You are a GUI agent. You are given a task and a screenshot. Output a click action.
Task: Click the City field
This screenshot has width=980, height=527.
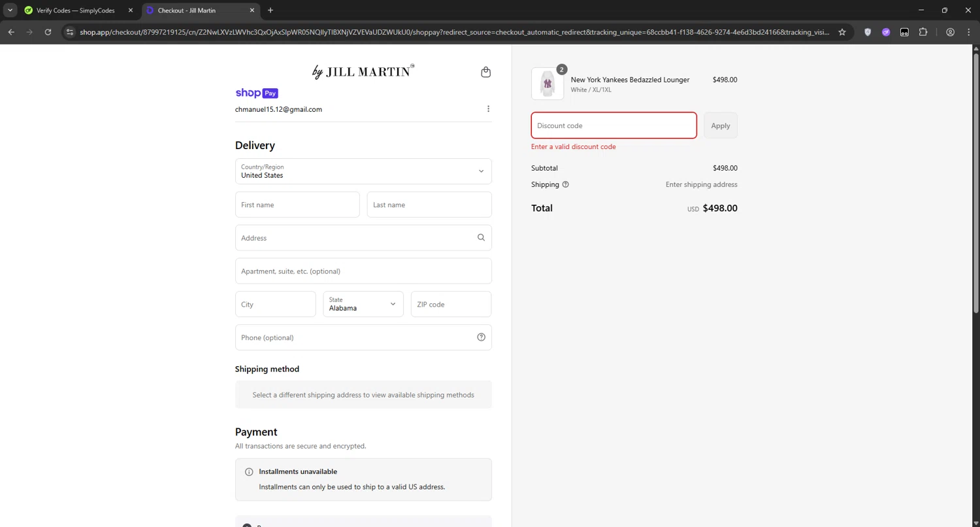pyautogui.click(x=276, y=304)
